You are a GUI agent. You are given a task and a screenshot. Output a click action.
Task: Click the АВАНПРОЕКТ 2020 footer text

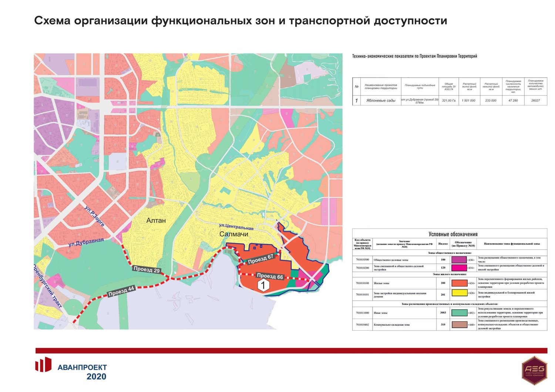click(82, 372)
